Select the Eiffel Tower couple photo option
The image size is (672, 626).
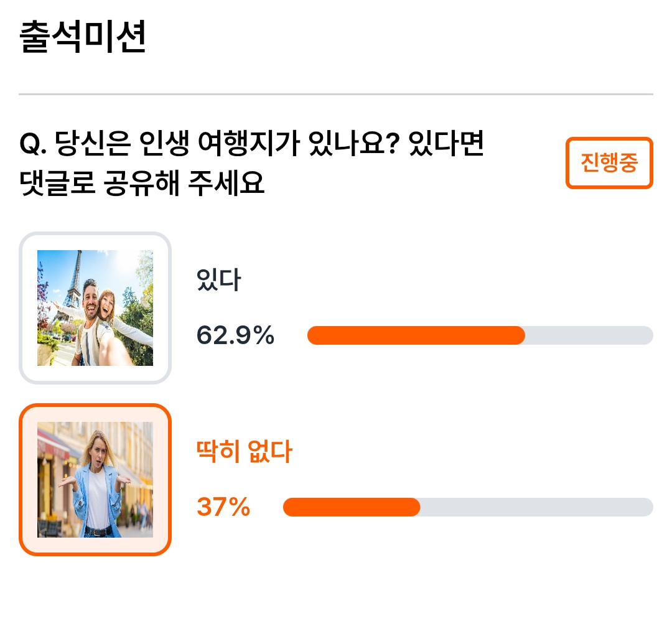[x=95, y=307]
